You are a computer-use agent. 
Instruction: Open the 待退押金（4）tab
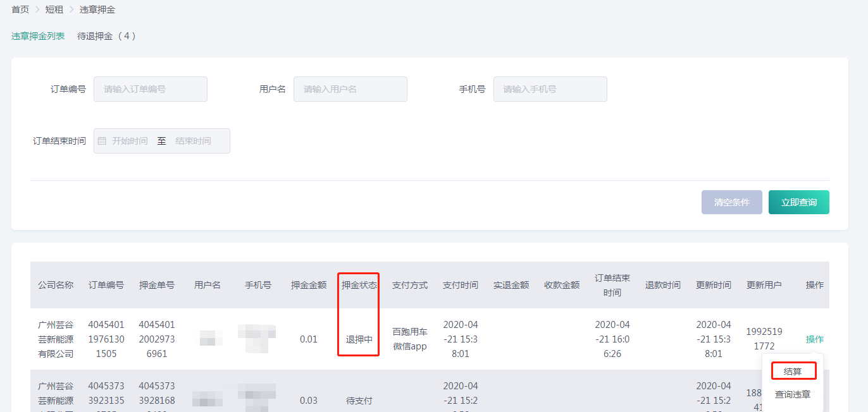click(x=107, y=36)
